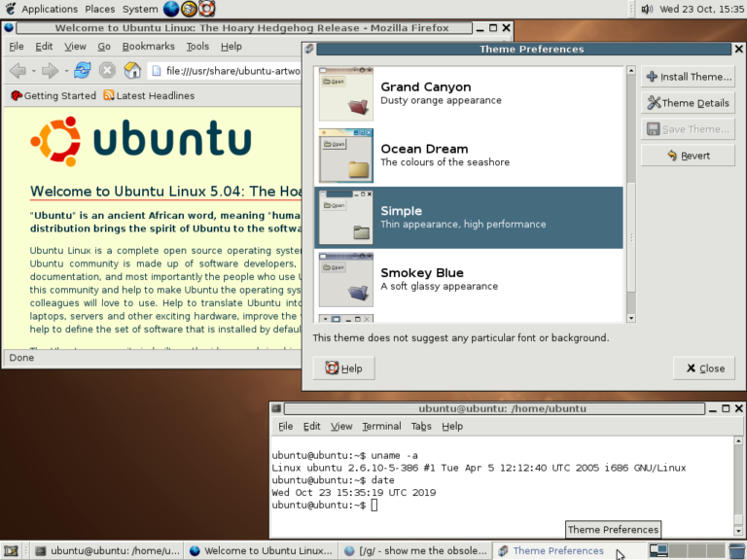Image resolution: width=747 pixels, height=560 pixels.
Task: Open forward-history dropdown arrow in Firefox
Action: tap(66, 71)
